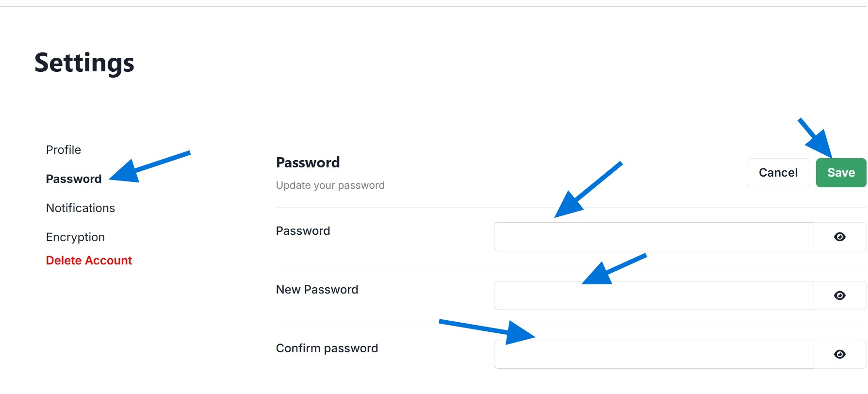Click the Settings page heading

tap(84, 63)
